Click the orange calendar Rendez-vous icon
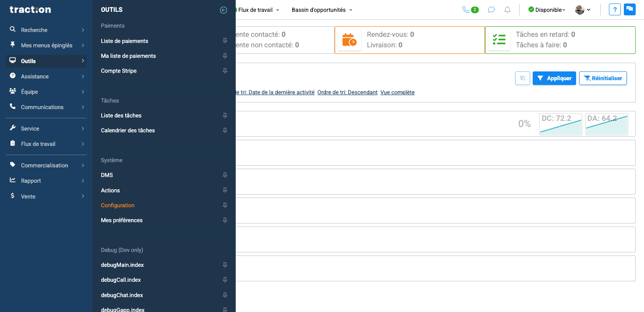This screenshot has width=644, height=312. (349, 39)
